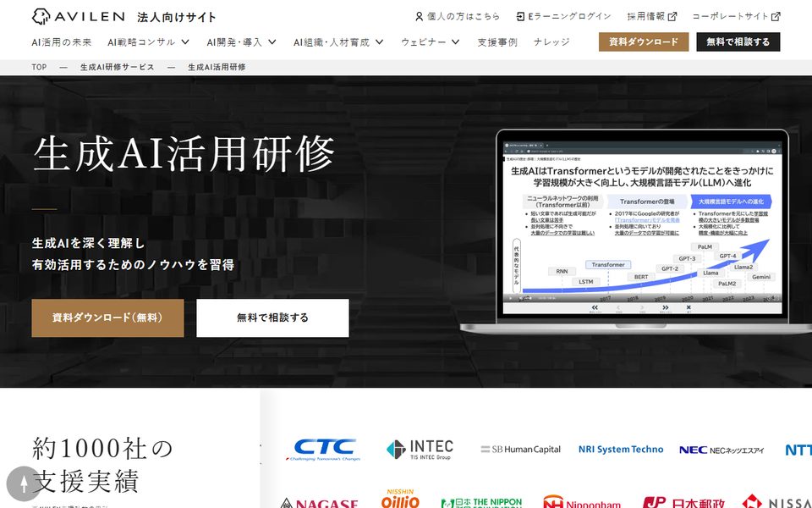Click the 法人向けサイト label
Viewport: 812px width, 508px height.
[177, 17]
